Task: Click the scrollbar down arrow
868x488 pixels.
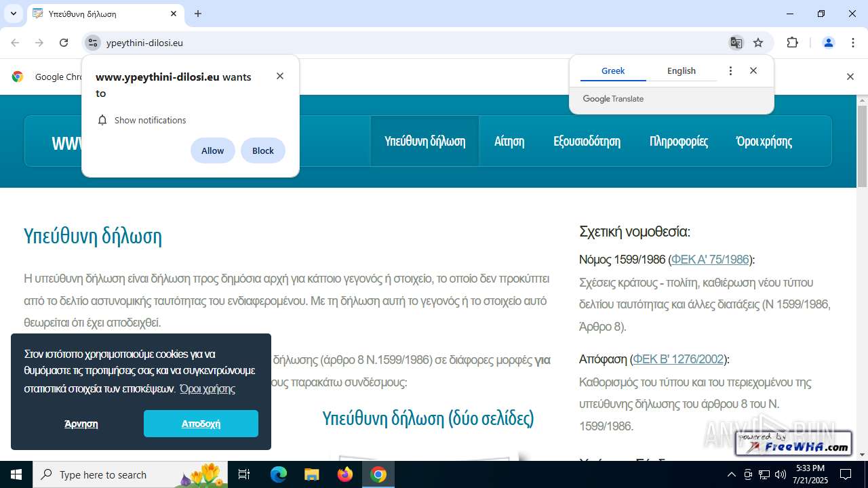Action: [862, 455]
